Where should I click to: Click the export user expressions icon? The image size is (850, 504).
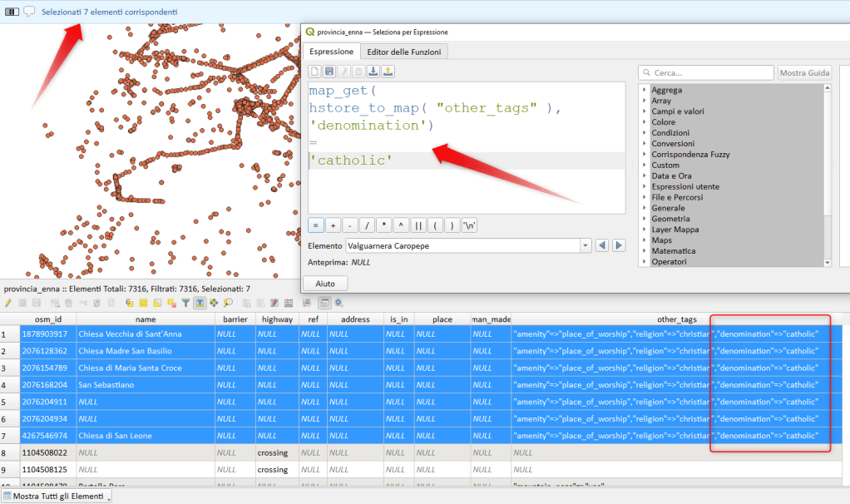[x=388, y=72]
